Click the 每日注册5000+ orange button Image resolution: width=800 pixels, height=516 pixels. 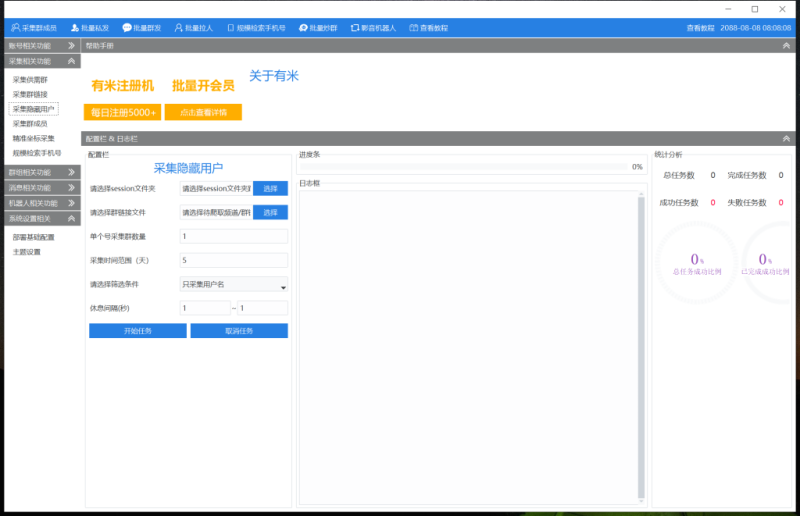pos(122,112)
